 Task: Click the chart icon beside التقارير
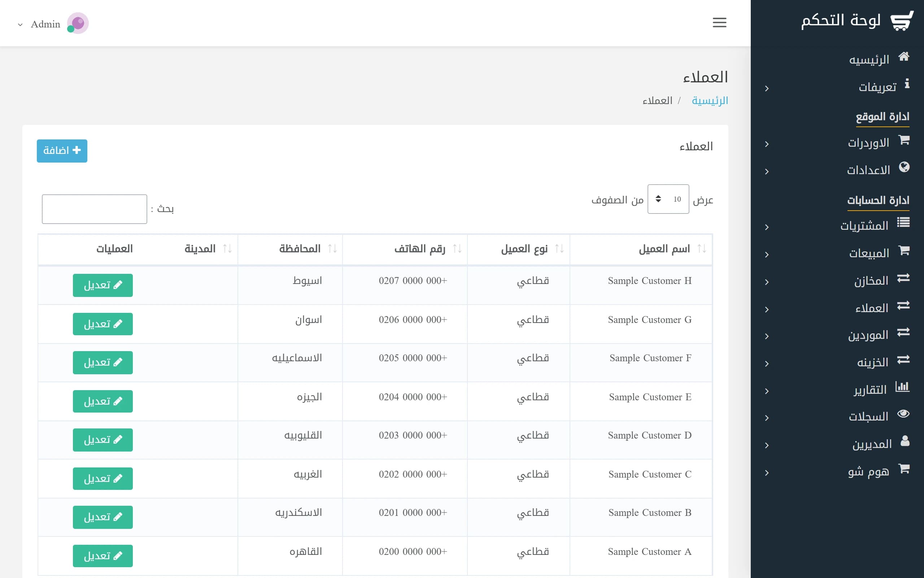pos(902,387)
